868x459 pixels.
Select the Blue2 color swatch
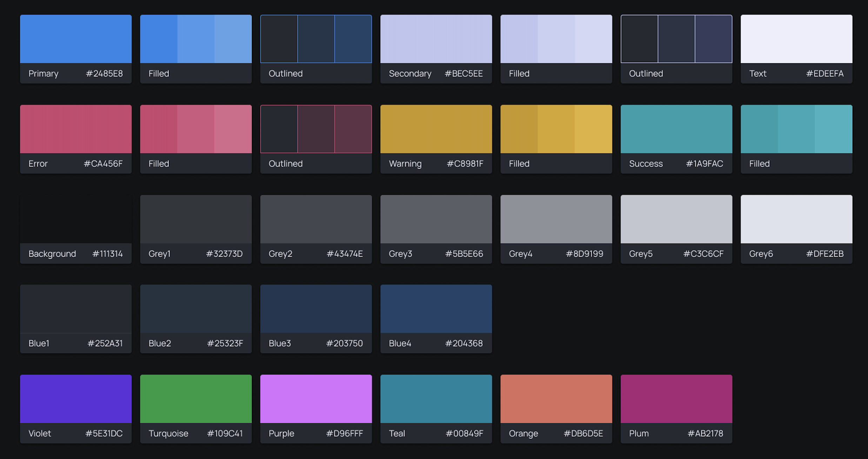[x=196, y=309]
